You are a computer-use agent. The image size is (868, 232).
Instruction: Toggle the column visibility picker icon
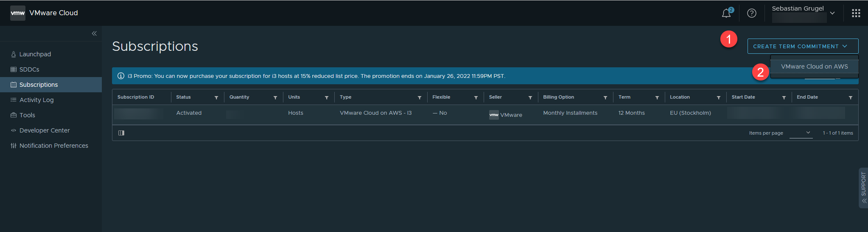(121, 133)
